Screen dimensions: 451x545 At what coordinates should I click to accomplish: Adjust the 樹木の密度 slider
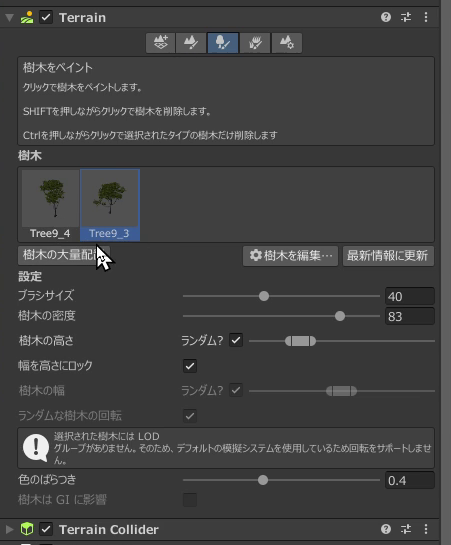point(281,316)
